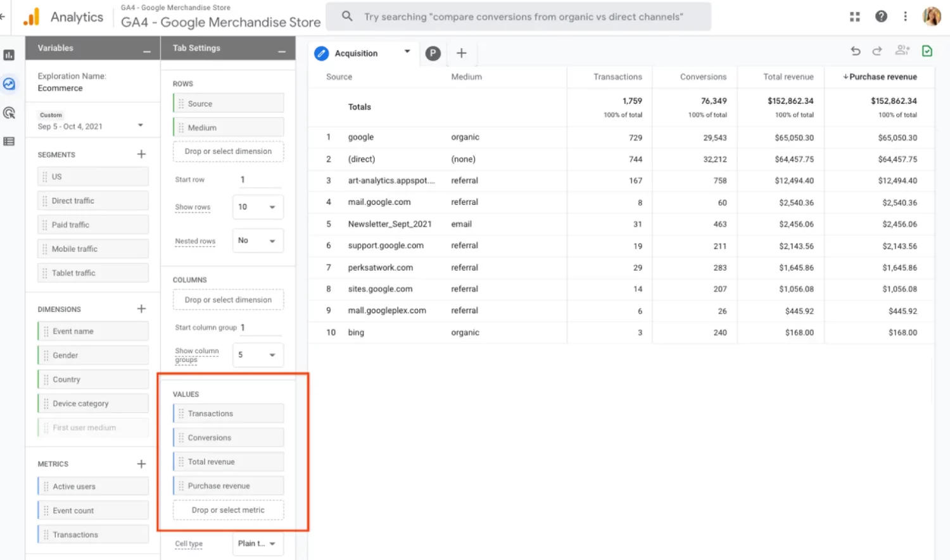The image size is (950, 560).
Task: Click the rows Drop or select dimension box
Action: click(228, 151)
